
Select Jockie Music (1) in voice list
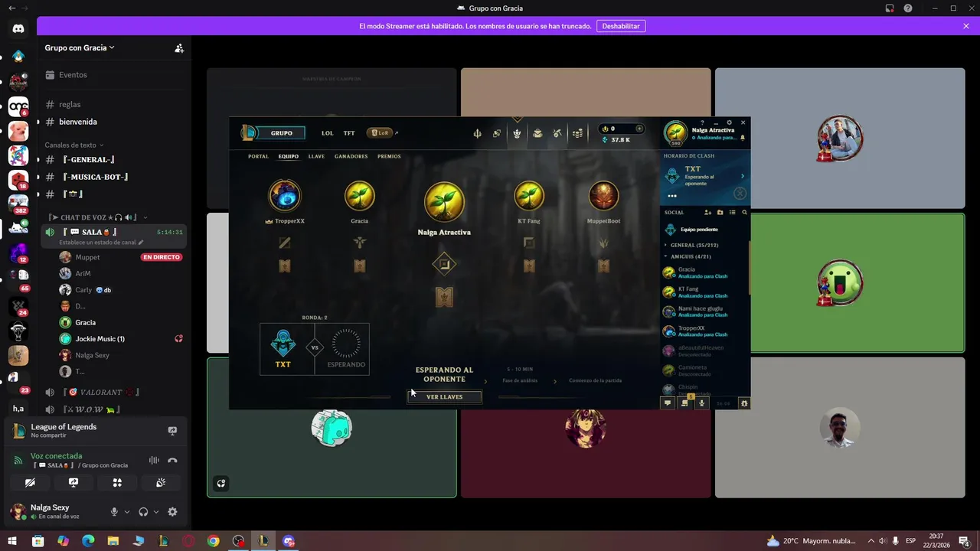pyautogui.click(x=114, y=338)
